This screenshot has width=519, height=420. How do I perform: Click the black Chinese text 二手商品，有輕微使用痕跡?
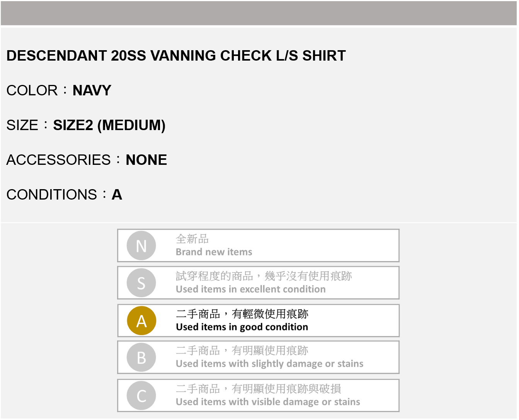[242, 314]
